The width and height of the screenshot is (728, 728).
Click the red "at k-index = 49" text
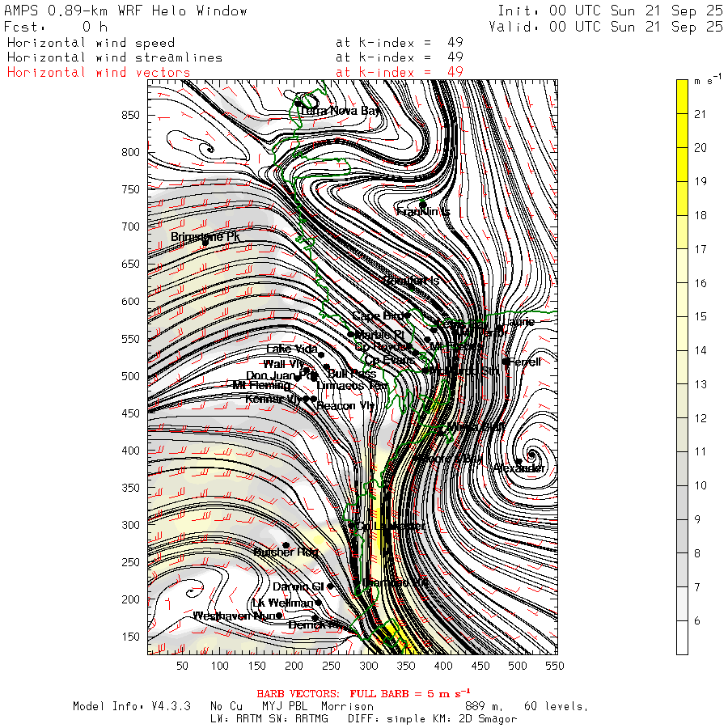coord(400,73)
